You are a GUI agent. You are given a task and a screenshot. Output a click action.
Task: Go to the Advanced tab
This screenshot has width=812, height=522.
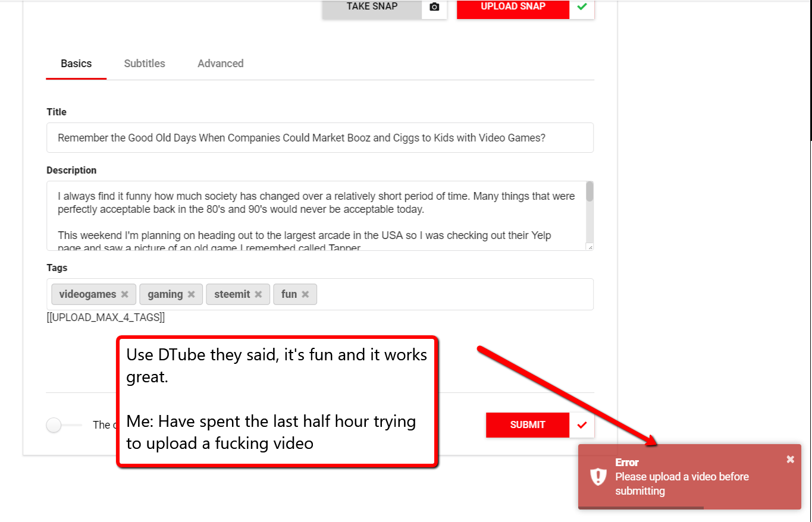[221, 64]
